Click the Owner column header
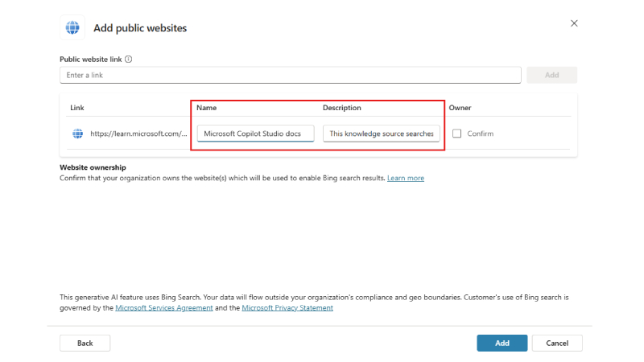Screen dimensions: 644x362 [x=460, y=108]
